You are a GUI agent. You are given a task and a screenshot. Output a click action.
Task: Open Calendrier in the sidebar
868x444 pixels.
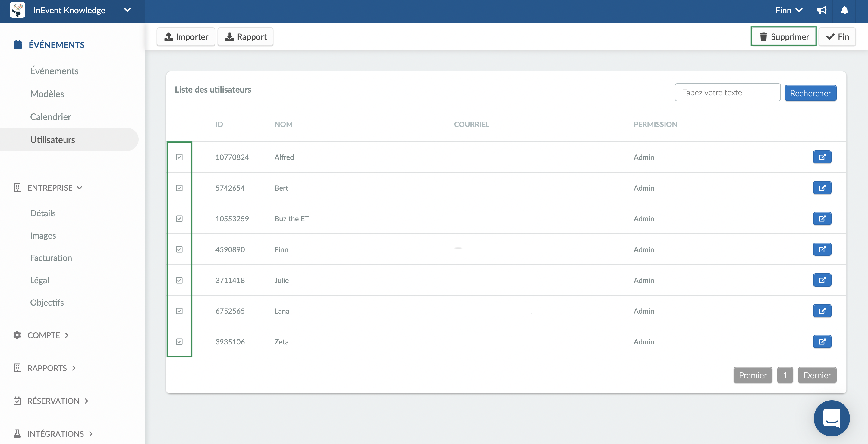click(51, 117)
